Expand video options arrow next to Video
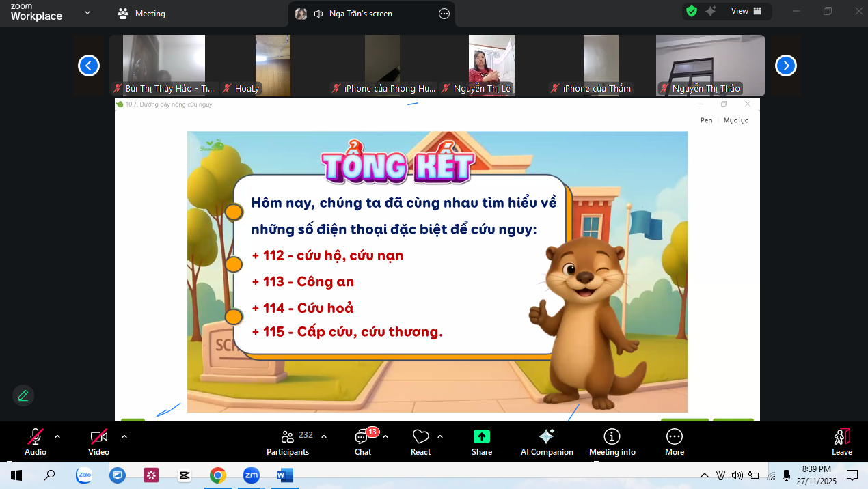 124,436
